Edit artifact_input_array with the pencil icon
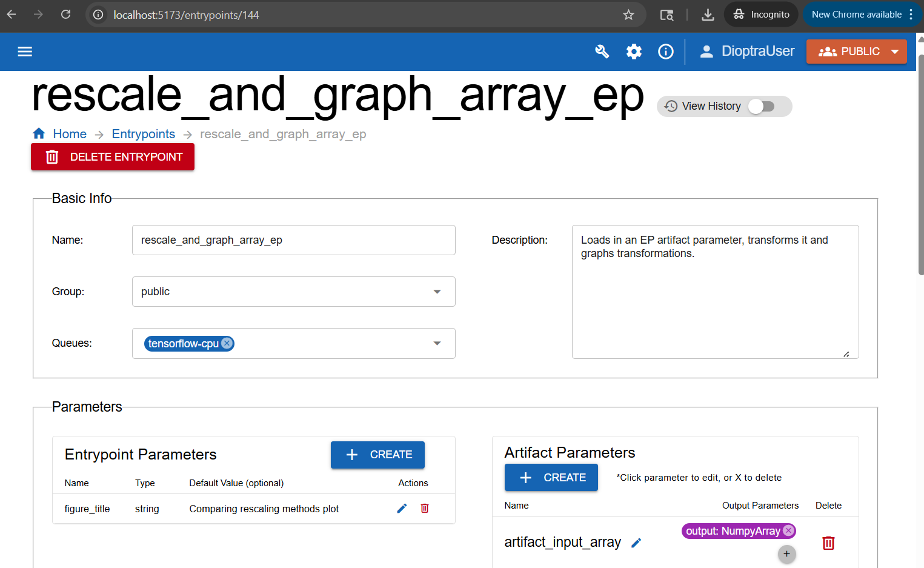Viewport: 924px width, 568px height. [x=636, y=543]
